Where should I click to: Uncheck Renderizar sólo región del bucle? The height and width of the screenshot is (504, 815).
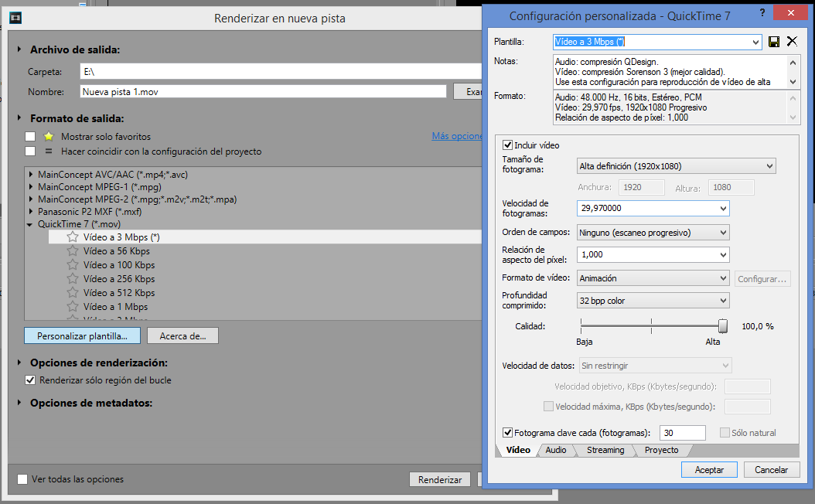point(30,380)
